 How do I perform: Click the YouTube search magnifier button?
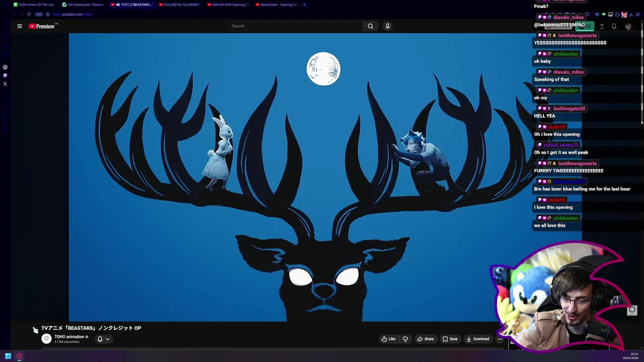coord(370,26)
